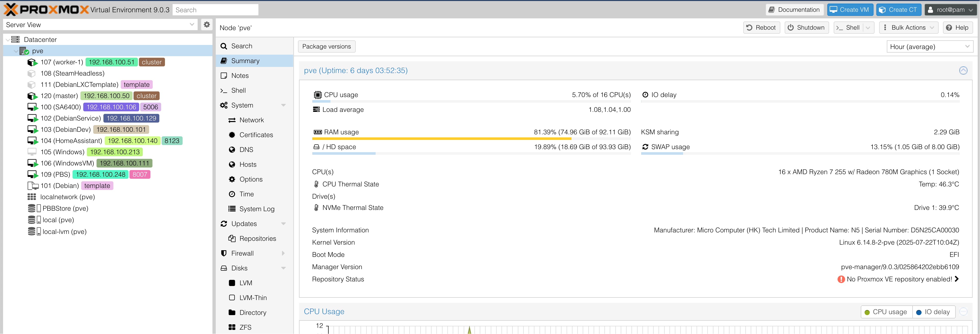
Task: Click the local-lvm (pve) storage icon
Action: pyautogui.click(x=34, y=232)
